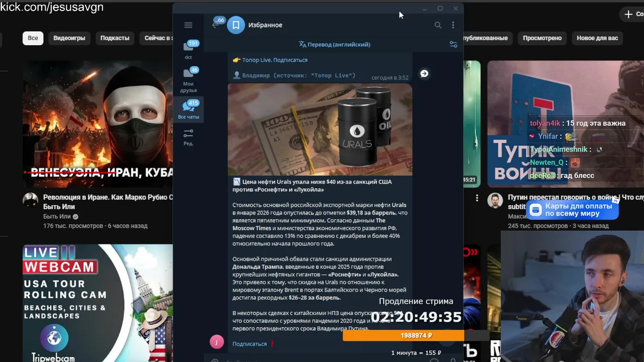
Task: Open the Быть Или channel avatar on YouTube
Action: pyautogui.click(x=30, y=200)
